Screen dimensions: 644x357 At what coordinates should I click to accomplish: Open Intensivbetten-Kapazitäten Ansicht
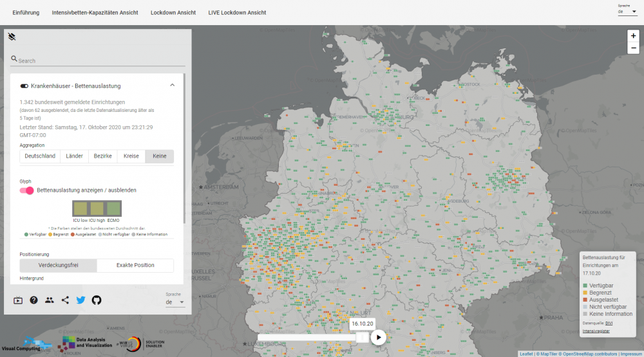point(95,12)
